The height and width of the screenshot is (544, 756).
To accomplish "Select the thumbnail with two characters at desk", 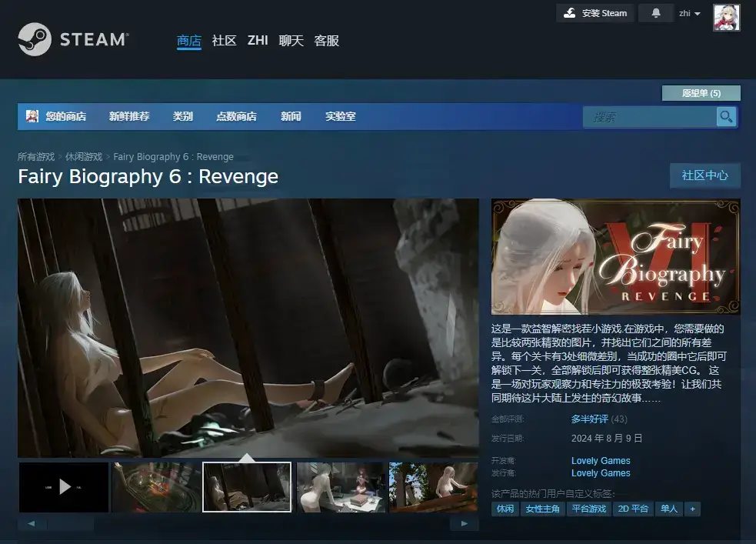I will coord(341,487).
